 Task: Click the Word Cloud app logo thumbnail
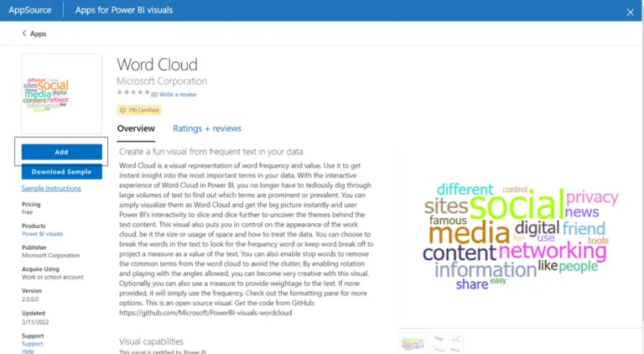(x=60, y=94)
